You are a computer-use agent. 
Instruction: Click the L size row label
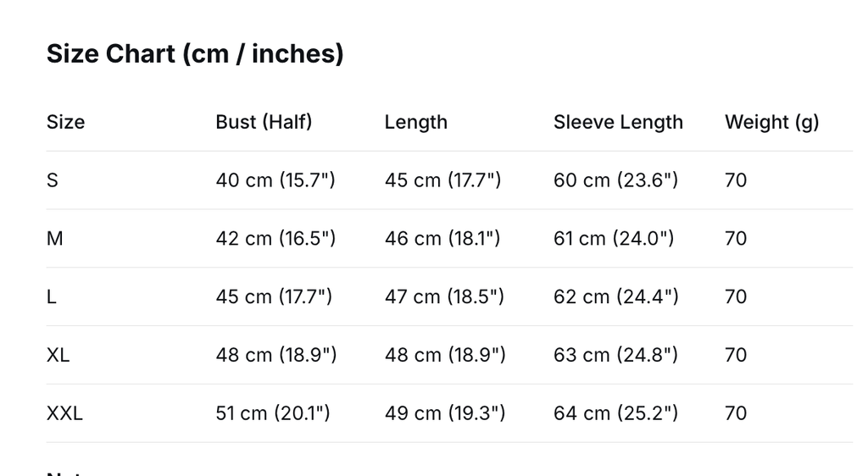[52, 297]
